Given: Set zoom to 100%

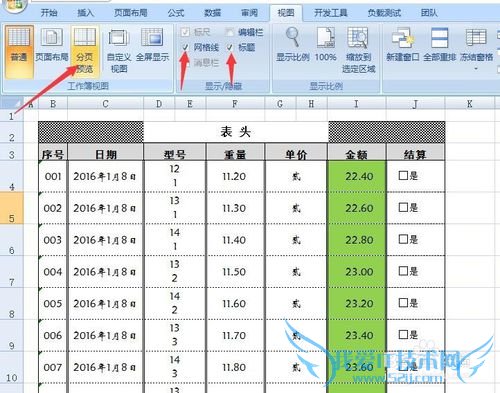Looking at the screenshot, I should tap(326, 45).
